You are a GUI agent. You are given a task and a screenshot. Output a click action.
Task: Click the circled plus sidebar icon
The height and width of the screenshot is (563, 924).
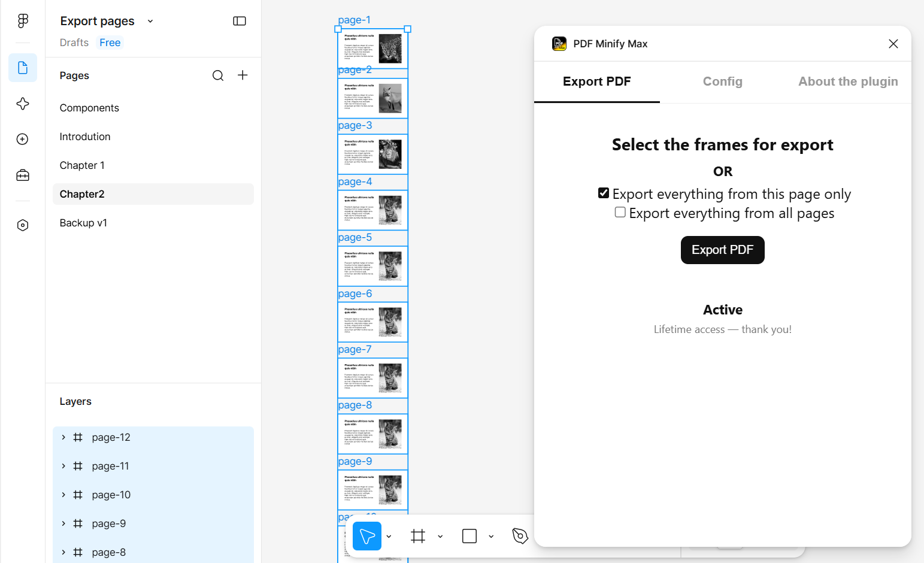[23, 139]
